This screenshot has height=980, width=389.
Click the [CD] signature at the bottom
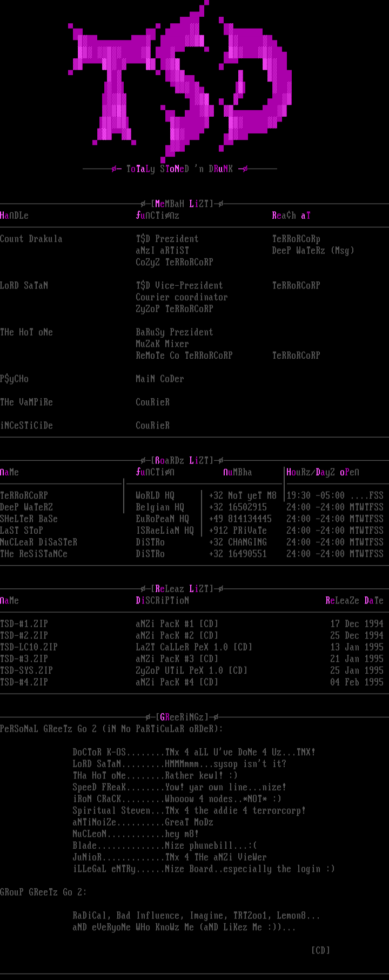coord(320,950)
